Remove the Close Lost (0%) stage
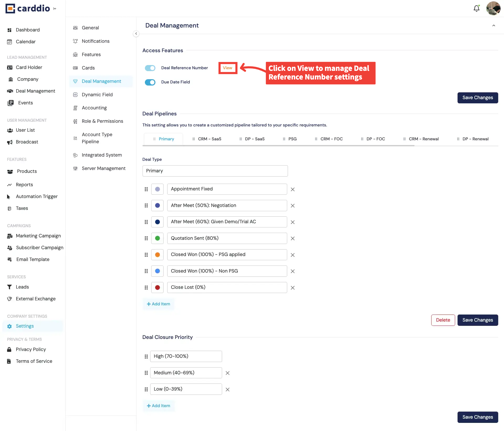 293,288
